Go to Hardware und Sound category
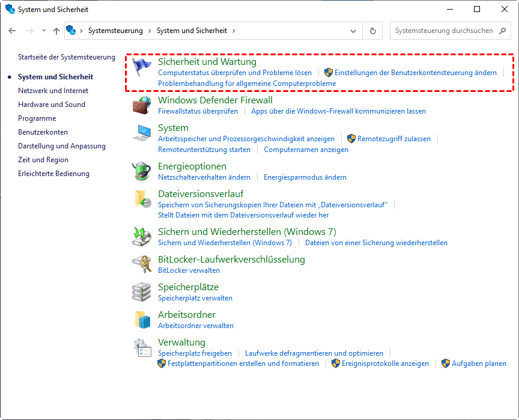The image size is (519, 420). point(51,105)
